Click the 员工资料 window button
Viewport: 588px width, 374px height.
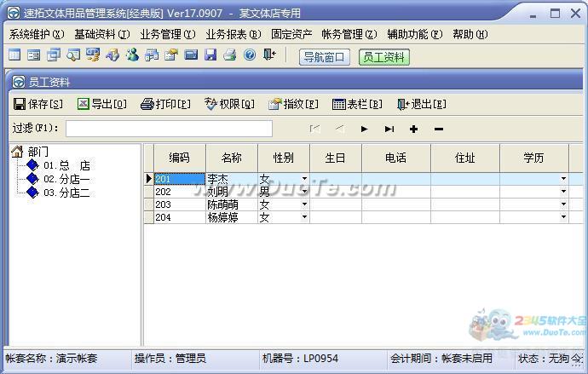click(384, 57)
